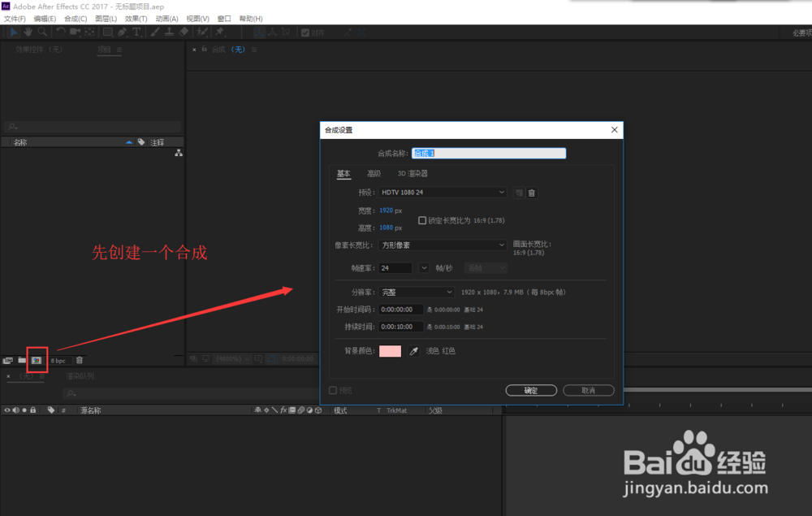Select the Type text tool
This screenshot has height=516, width=812.
tap(136, 33)
